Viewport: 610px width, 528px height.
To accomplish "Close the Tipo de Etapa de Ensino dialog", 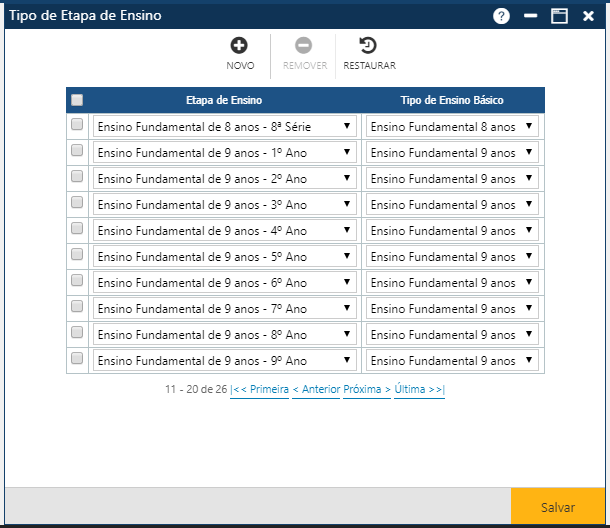I will pyautogui.click(x=588, y=16).
